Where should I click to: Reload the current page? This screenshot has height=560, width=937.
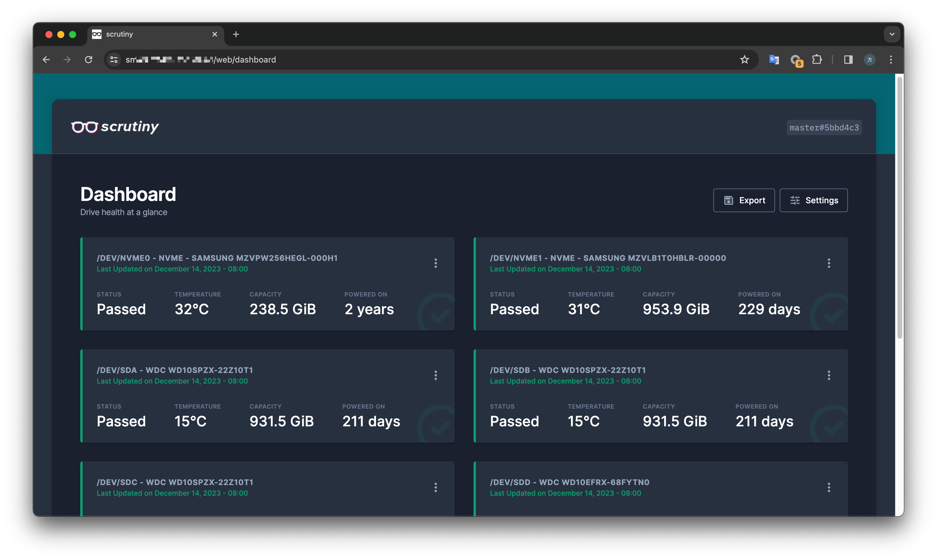click(x=89, y=60)
